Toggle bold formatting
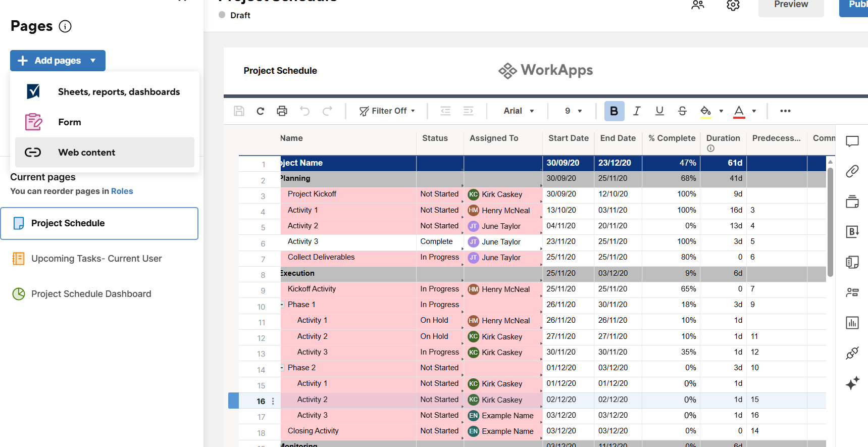 tap(614, 111)
